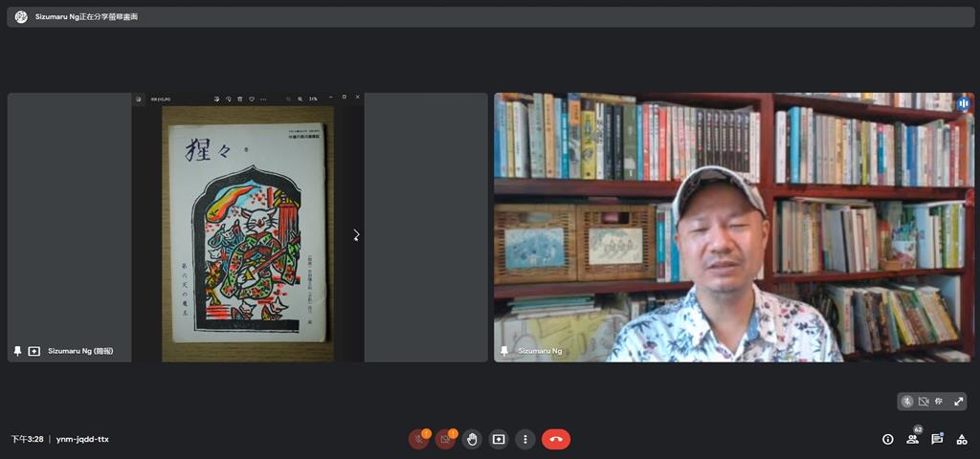The height and width of the screenshot is (459, 980).
Task: Expand self-view tile with the arrows icon
Action: coord(958,402)
